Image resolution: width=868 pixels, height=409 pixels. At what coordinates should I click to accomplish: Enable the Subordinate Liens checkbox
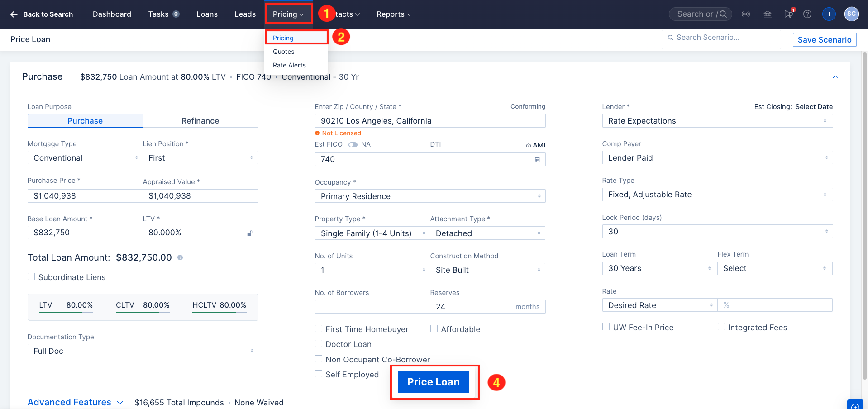(31, 276)
